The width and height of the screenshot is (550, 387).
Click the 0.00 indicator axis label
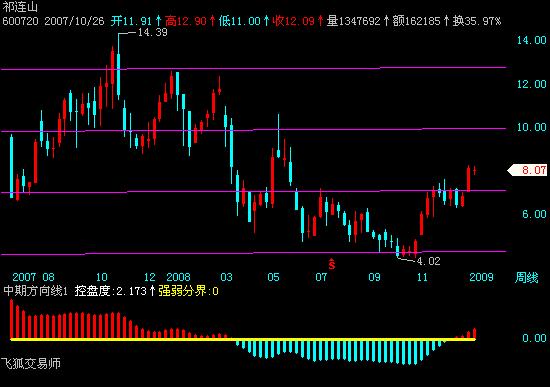pos(534,338)
